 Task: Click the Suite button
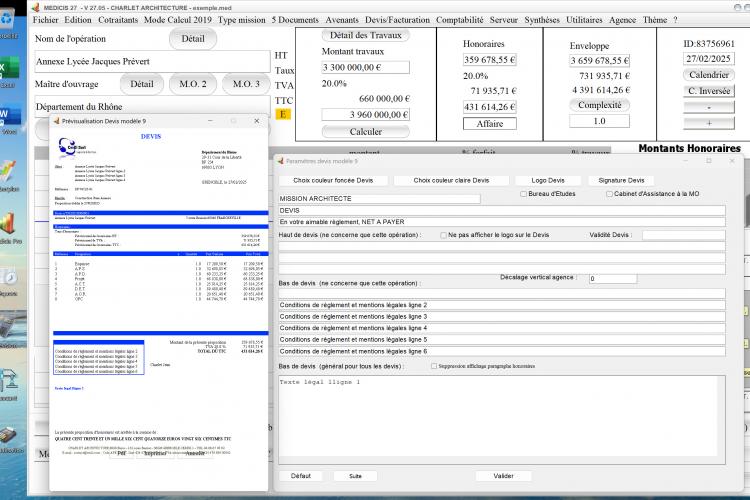[x=355, y=476]
